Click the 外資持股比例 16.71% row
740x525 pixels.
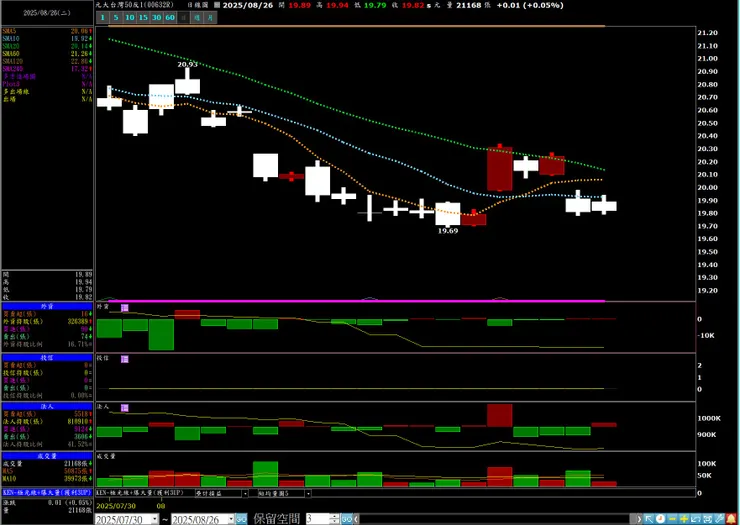point(47,345)
